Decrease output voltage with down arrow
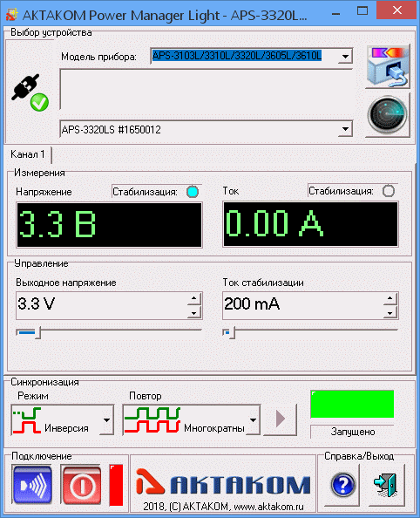The height and width of the screenshot is (518, 420). click(x=193, y=312)
